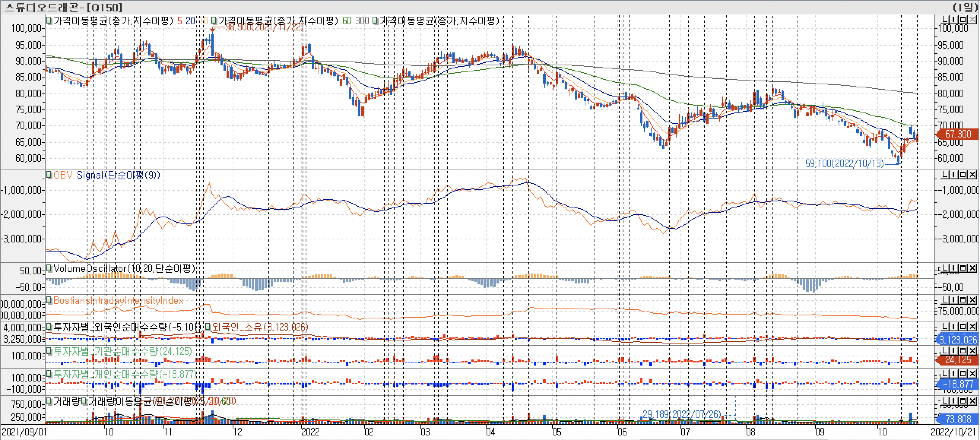Click the 67,300 current price tag
This screenshot has height=440, width=980.
pyautogui.click(x=958, y=134)
